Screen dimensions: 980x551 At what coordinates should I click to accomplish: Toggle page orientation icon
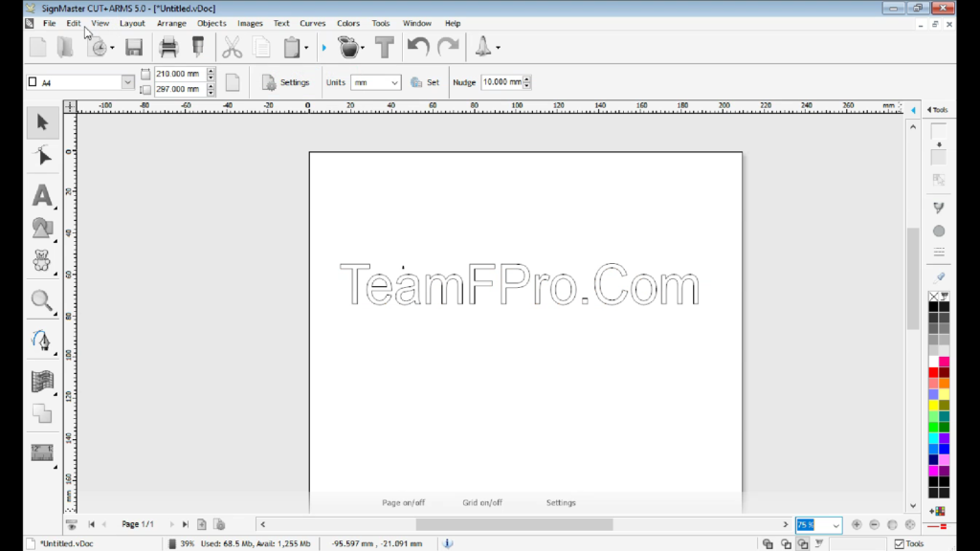(233, 82)
